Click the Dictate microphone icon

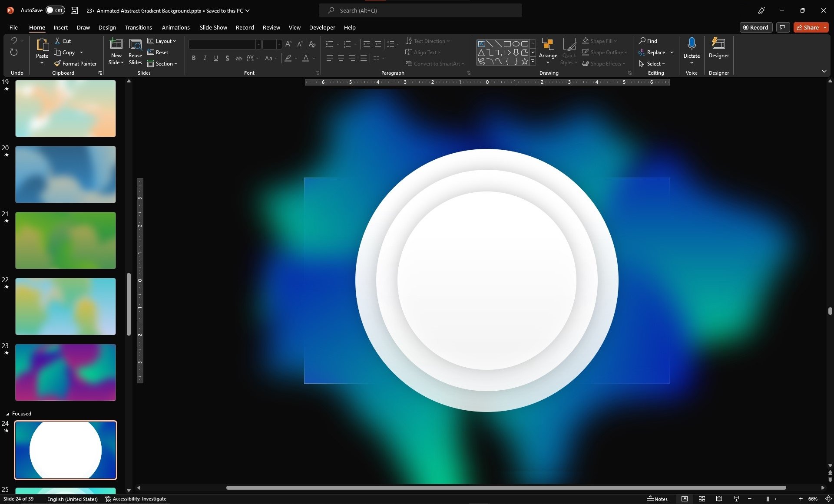(x=692, y=44)
